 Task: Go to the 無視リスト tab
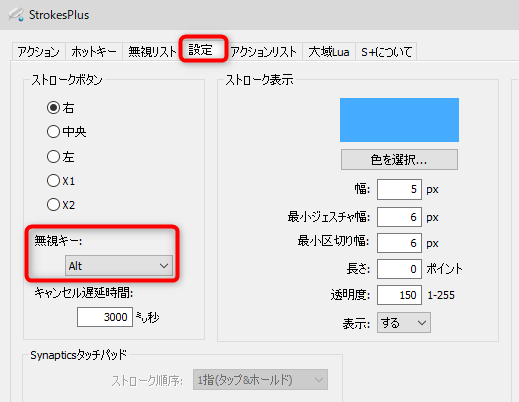click(152, 52)
